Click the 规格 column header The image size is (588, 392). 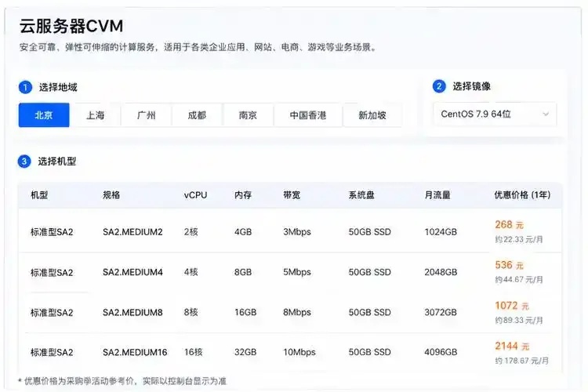[111, 195]
